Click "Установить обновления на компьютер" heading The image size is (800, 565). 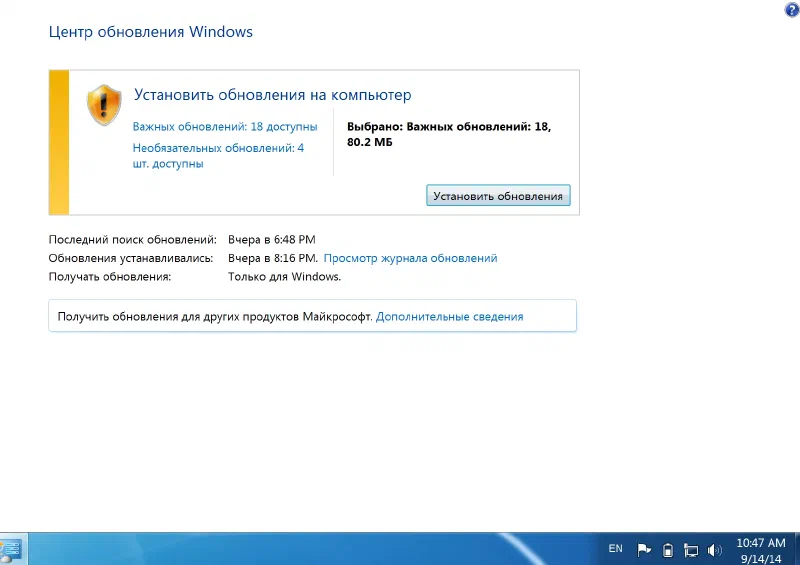click(272, 95)
